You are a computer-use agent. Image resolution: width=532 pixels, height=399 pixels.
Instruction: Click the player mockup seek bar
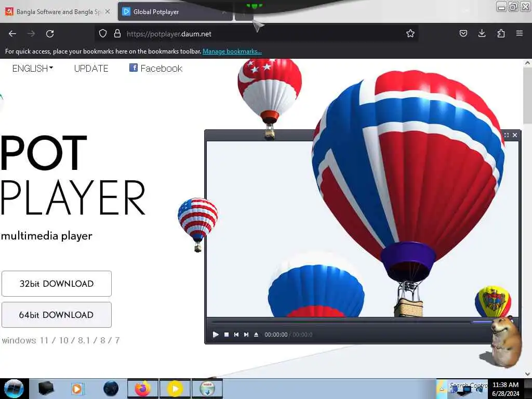click(x=353, y=322)
